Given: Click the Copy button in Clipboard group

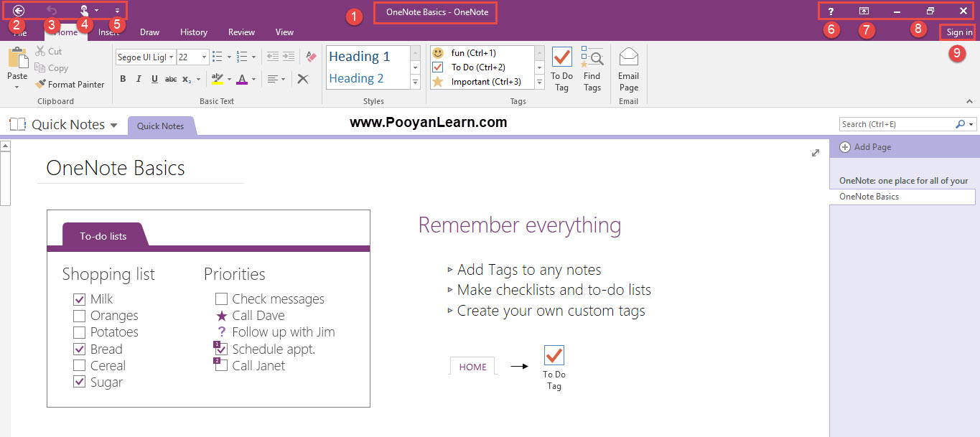Looking at the screenshot, I should tap(51, 68).
